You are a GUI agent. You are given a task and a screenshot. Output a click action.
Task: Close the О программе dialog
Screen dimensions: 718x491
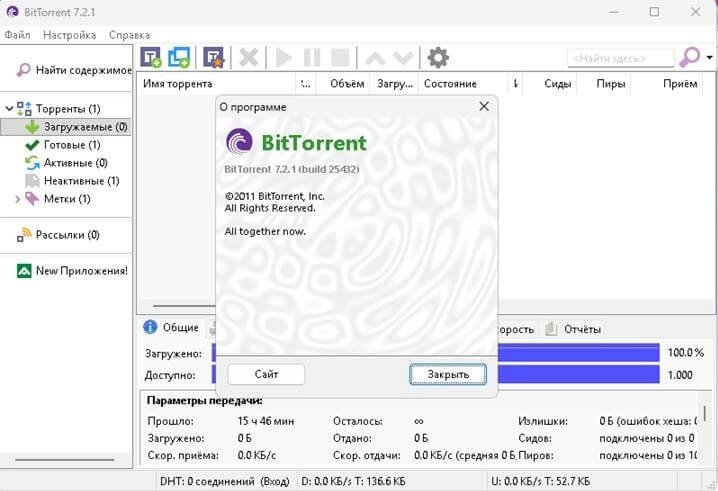tap(484, 106)
